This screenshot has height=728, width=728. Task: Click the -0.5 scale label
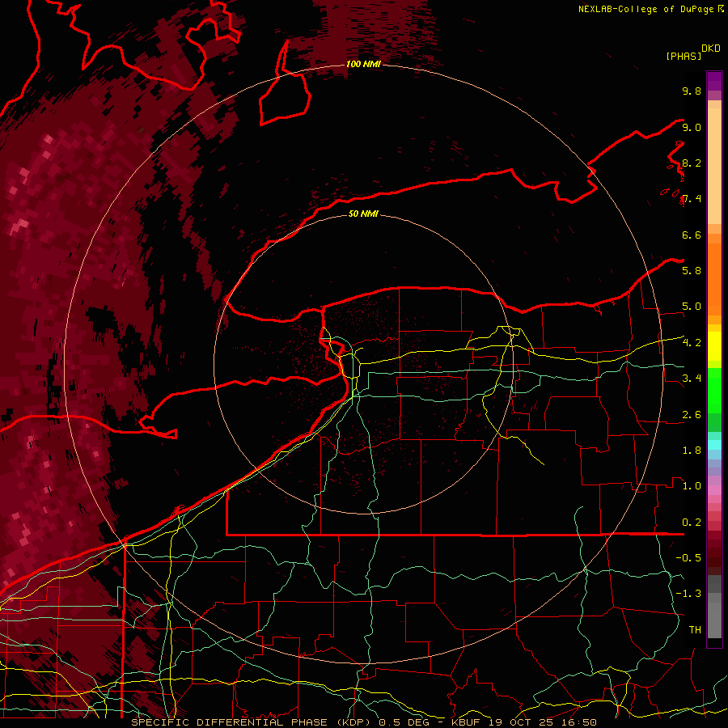pos(688,558)
